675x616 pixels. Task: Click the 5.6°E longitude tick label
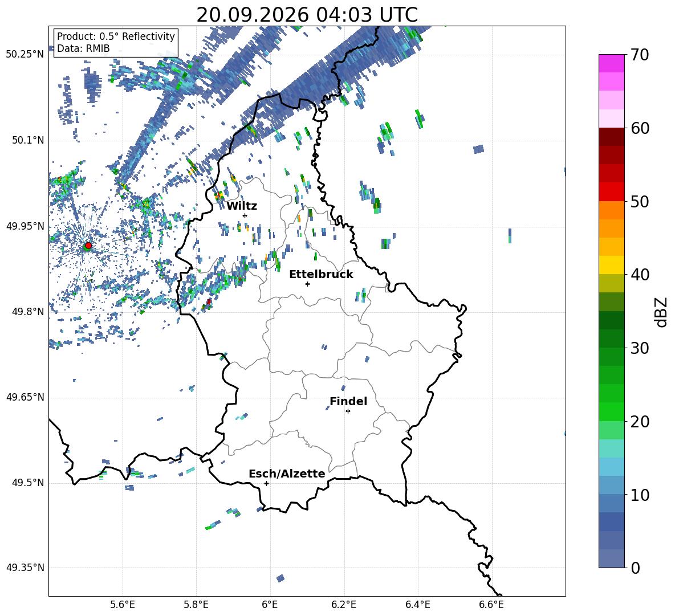click(123, 605)
